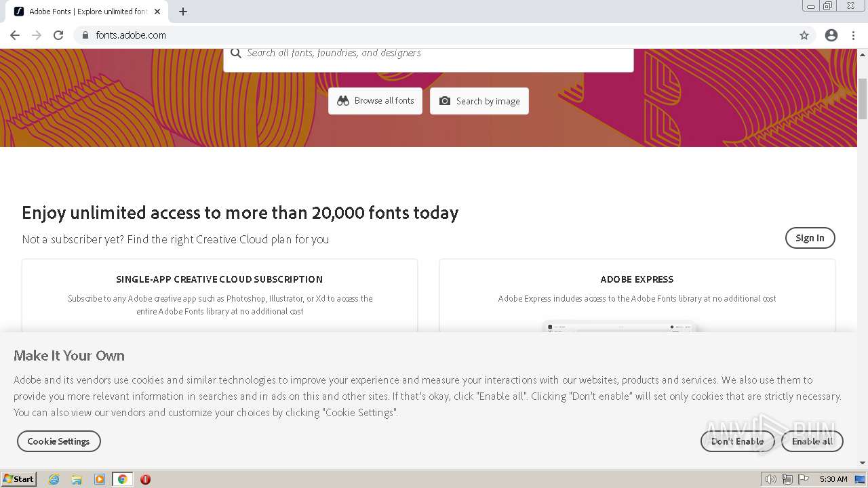
Task: Click the Adobe Express preview thumbnail
Action: (x=620, y=327)
